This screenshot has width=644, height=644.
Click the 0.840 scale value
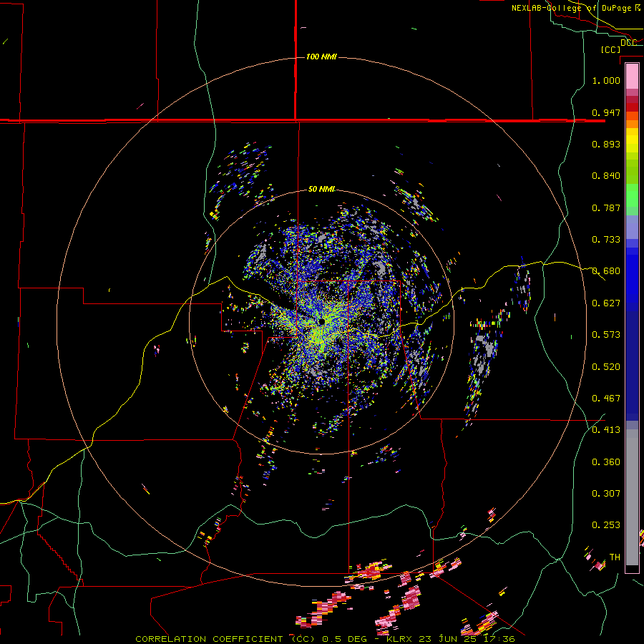click(x=606, y=176)
